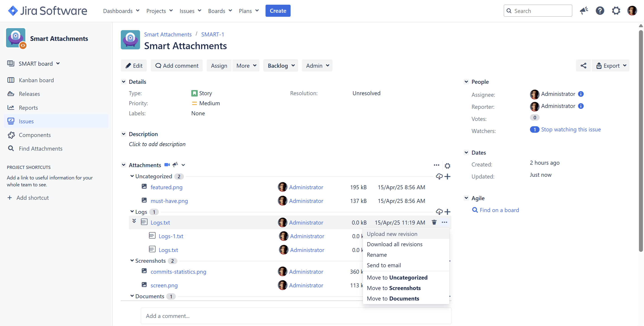Viewport: 644px width, 326px height.
Task: Open the Backlog status dropdown
Action: coord(281,65)
